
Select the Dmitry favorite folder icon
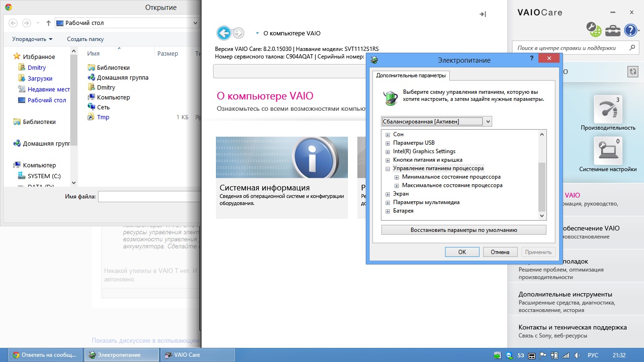click(x=21, y=67)
